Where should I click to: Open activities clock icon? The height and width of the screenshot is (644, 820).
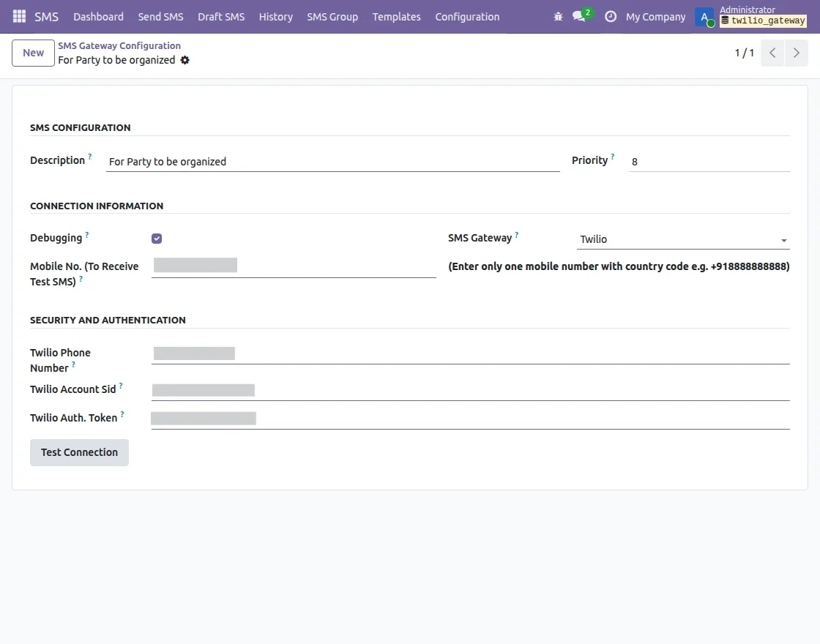[611, 17]
